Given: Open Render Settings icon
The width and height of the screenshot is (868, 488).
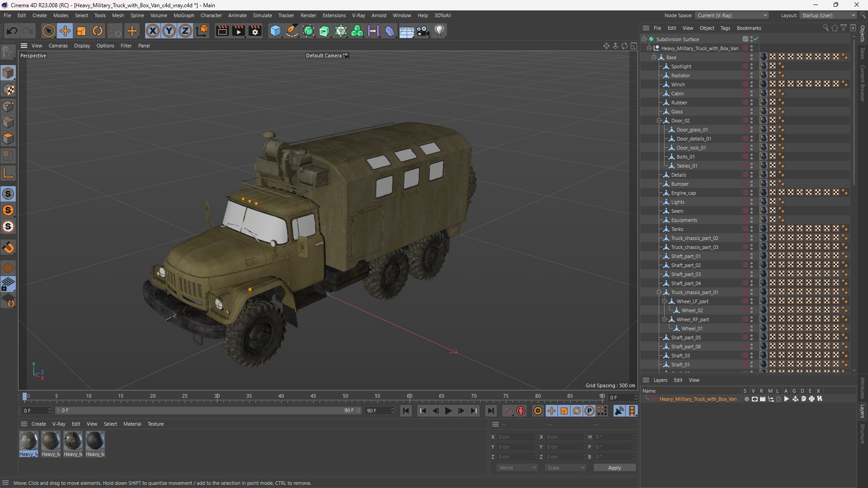Looking at the screenshot, I should tap(255, 31).
